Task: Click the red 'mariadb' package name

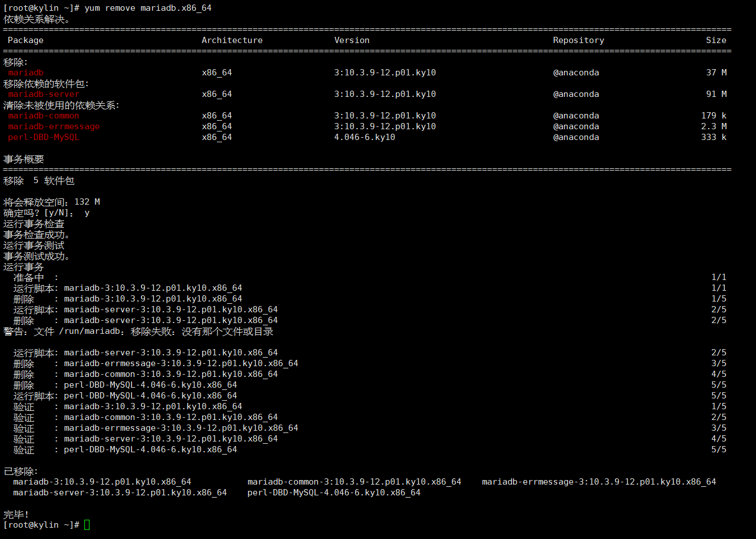Action: tap(25, 73)
